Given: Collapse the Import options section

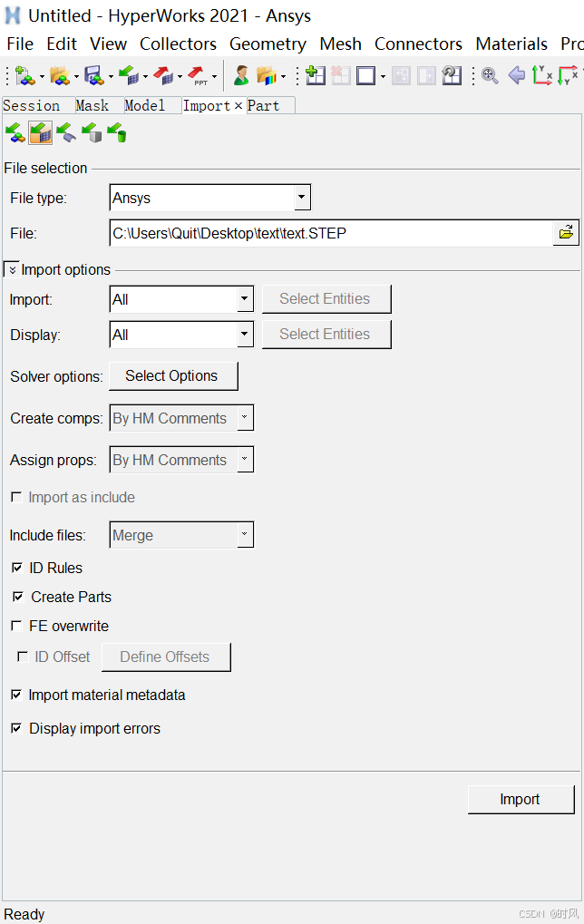Looking at the screenshot, I should pos(12,269).
